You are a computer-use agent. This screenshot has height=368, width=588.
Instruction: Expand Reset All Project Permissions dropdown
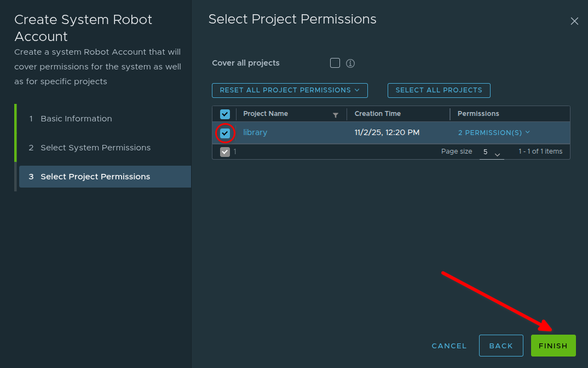pyautogui.click(x=290, y=90)
